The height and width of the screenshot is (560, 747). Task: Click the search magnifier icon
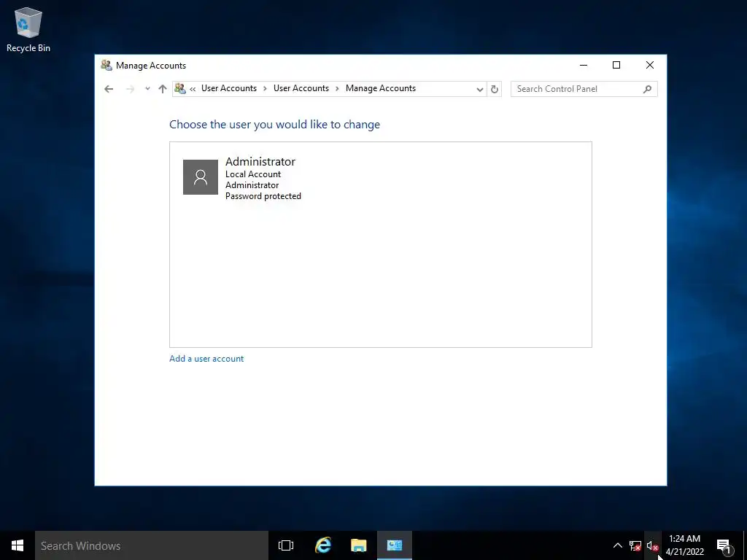click(647, 89)
